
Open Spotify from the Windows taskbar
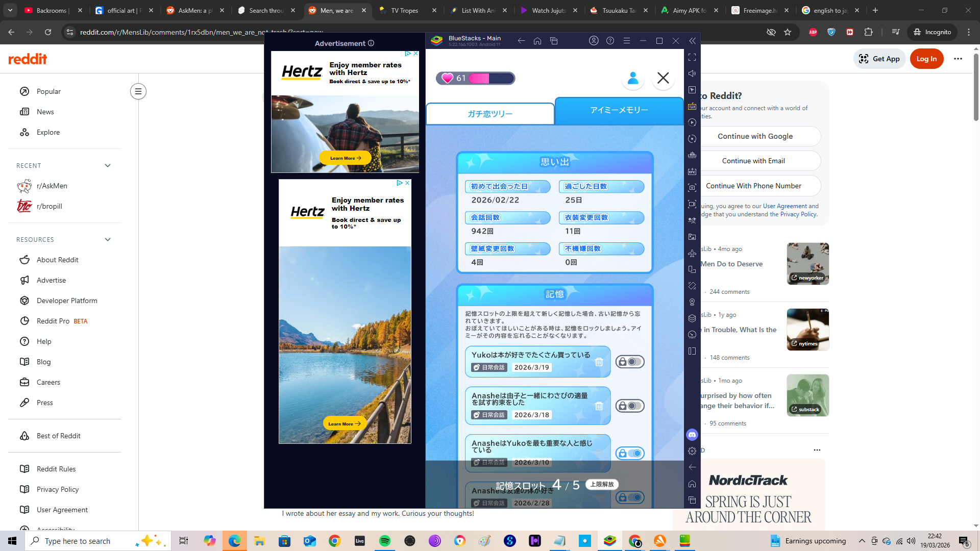click(x=385, y=541)
